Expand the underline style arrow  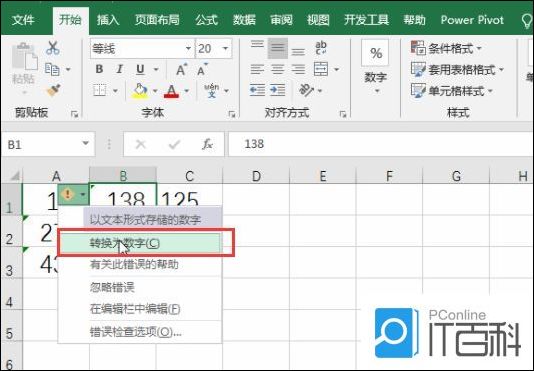156,69
